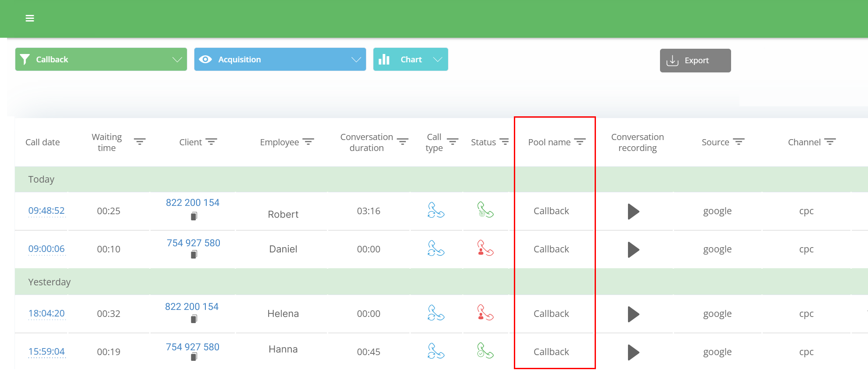Expand the Callback filter dropdown

click(x=177, y=60)
